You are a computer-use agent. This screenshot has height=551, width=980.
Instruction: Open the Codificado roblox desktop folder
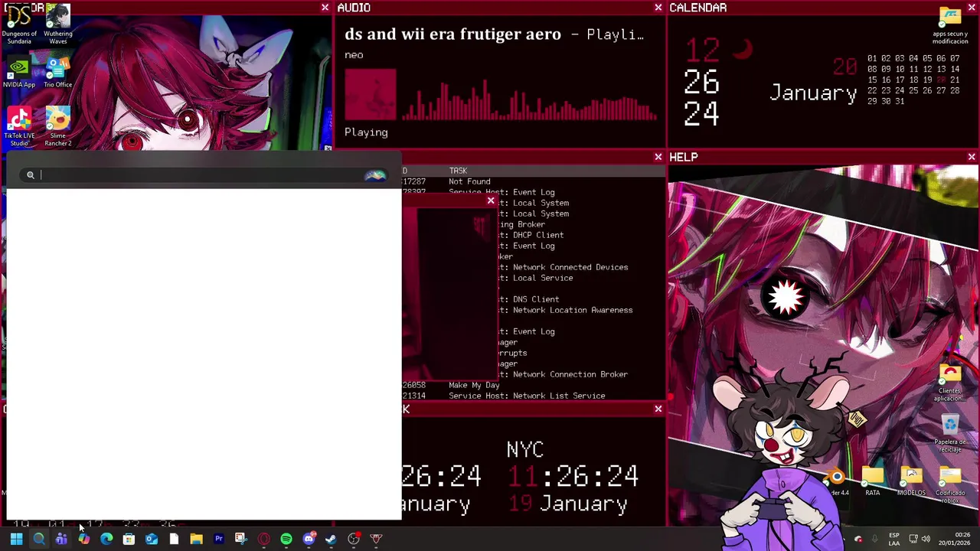[x=950, y=485]
